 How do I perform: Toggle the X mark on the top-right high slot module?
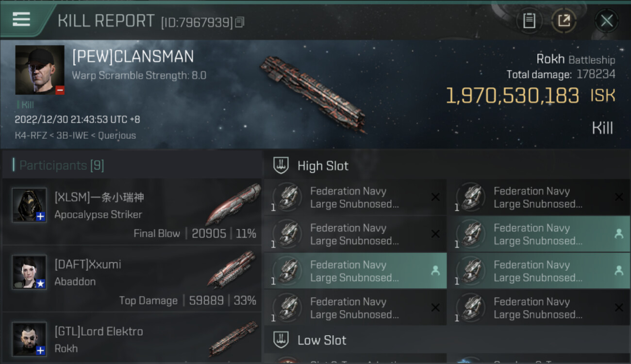coord(619,197)
